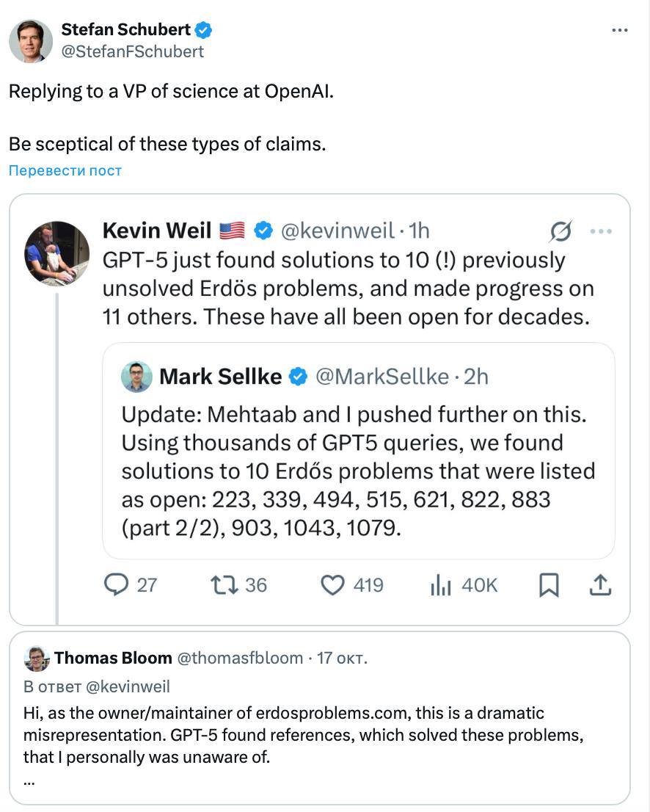Open Mark Sellke's quoted post about Erdős problems
Image resolution: width=650 pixels, height=812 pixels.
(358, 470)
